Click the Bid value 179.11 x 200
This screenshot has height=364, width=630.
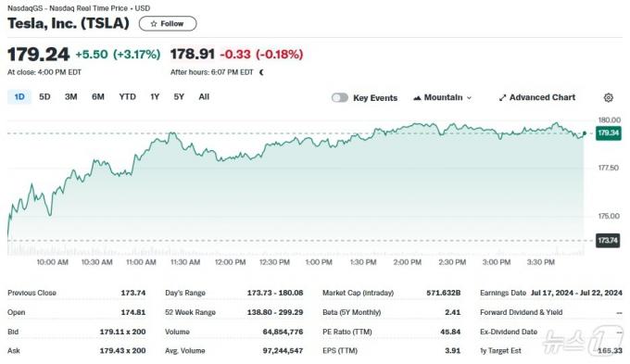122,332
